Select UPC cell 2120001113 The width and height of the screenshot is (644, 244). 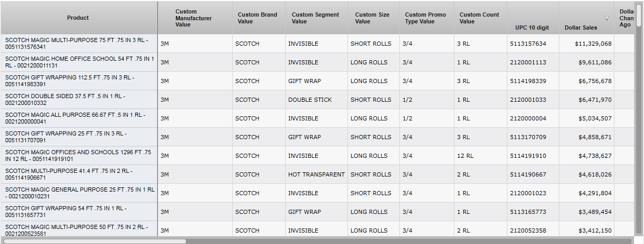click(528, 62)
